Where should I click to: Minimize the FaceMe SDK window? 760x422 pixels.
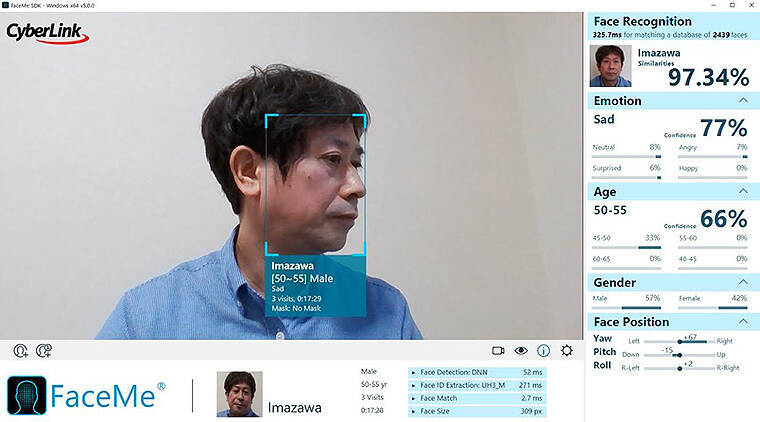click(x=713, y=5)
